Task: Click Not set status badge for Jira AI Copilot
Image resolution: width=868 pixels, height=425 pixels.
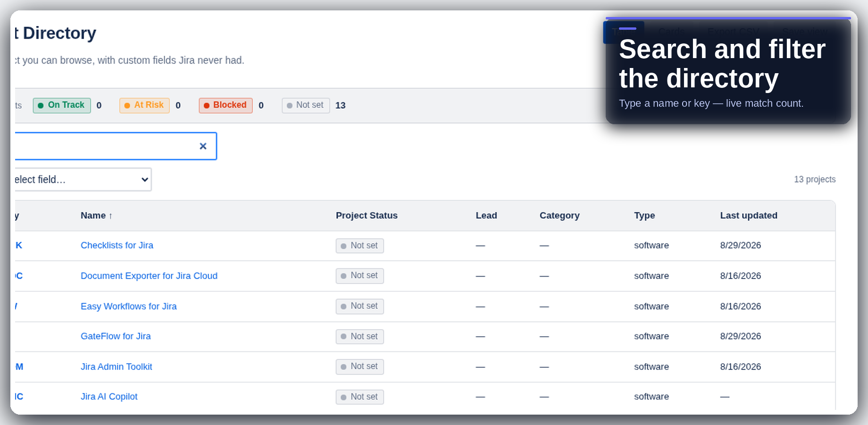Action: click(x=360, y=397)
